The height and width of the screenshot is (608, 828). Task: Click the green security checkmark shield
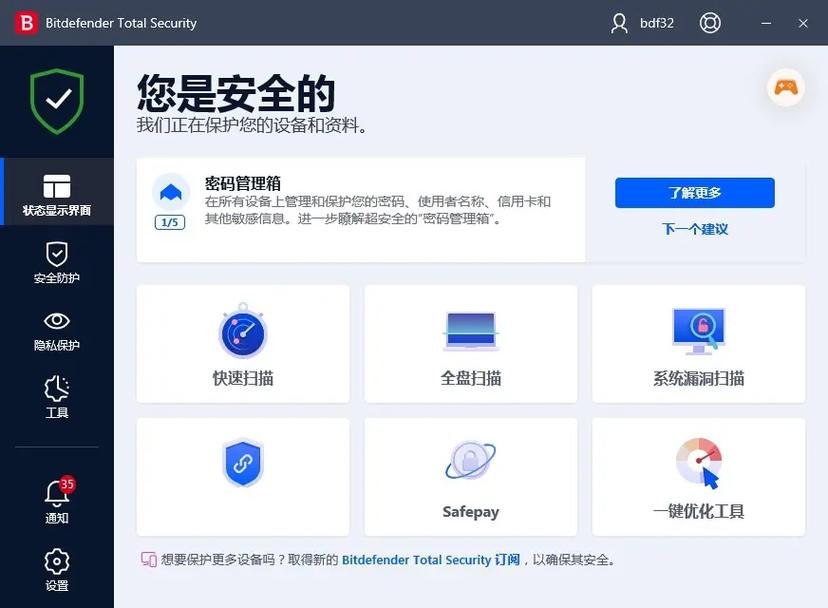56,101
